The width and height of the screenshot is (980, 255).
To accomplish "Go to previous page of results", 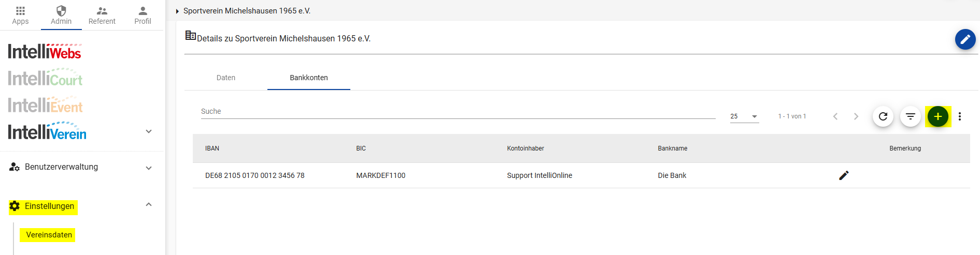I will tap(835, 116).
